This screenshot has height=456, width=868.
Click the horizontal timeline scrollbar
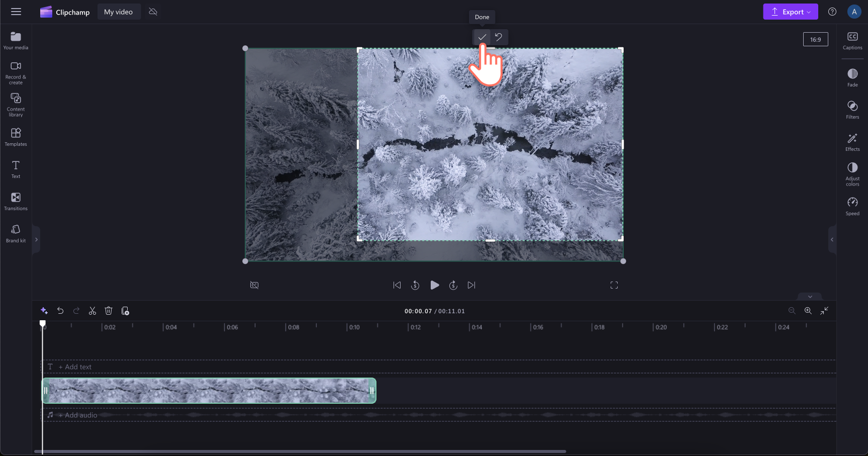click(300, 451)
